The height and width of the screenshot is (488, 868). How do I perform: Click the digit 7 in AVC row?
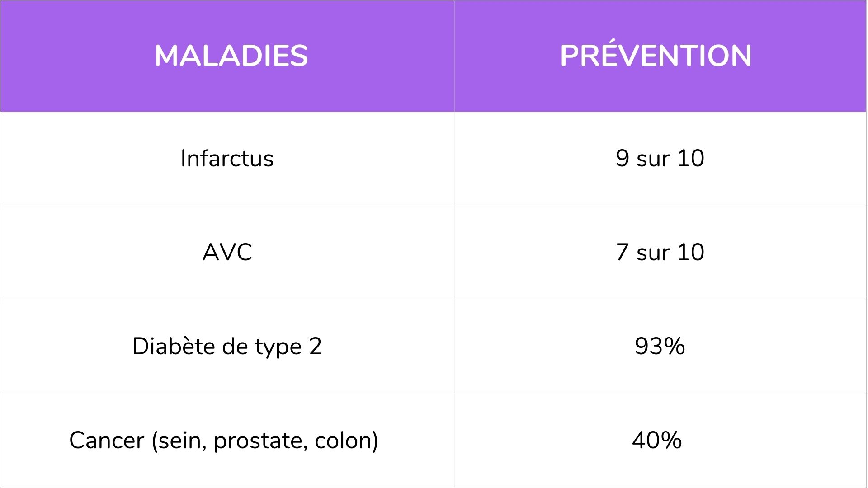tap(623, 252)
